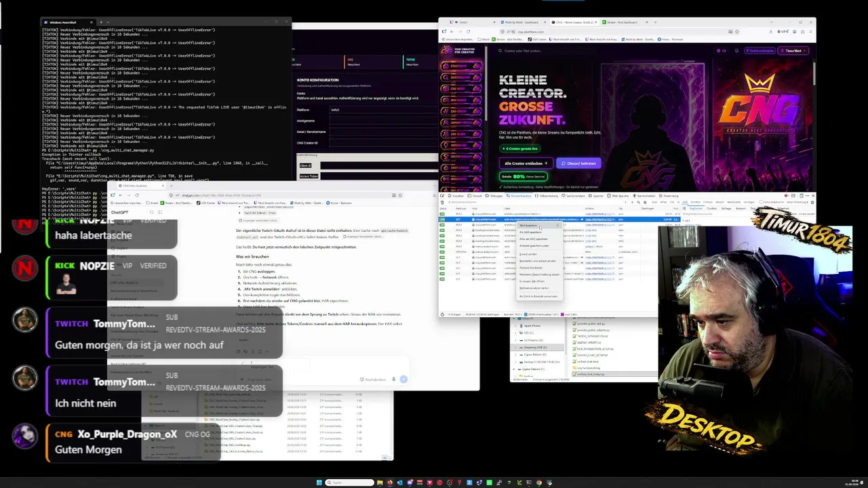This screenshot has width=868, height=488.
Task: Click the ChatGPT sidebar search icon
Action: (x=151, y=212)
